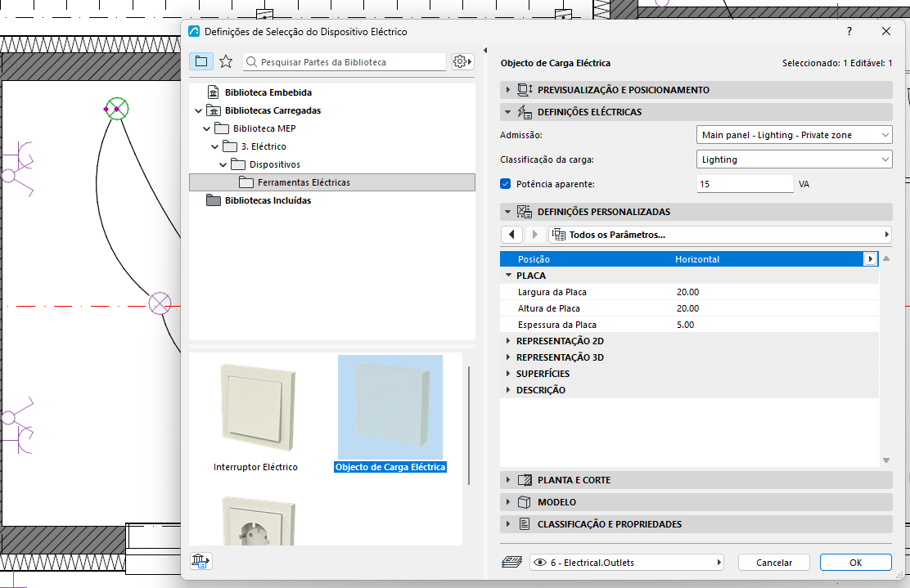Toggle eye visibility of Electrical.Outlets layer
The height and width of the screenshot is (588, 910).
coord(540,563)
